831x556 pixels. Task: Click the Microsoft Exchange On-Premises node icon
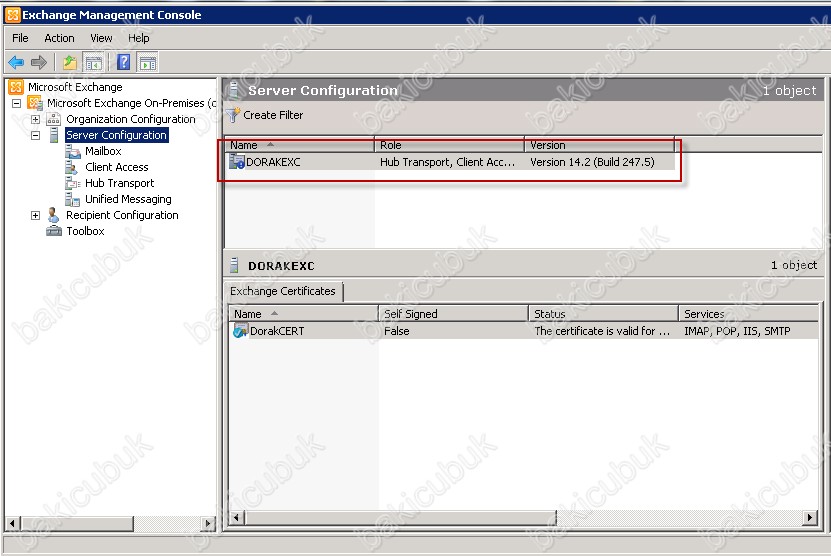coord(36,103)
